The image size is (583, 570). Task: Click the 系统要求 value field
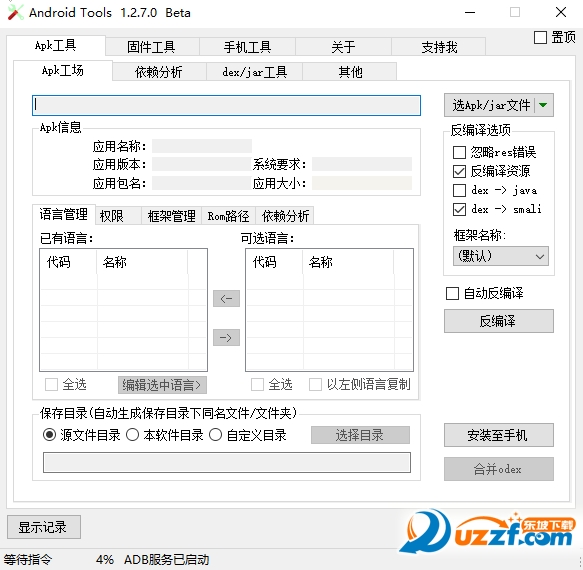point(362,164)
